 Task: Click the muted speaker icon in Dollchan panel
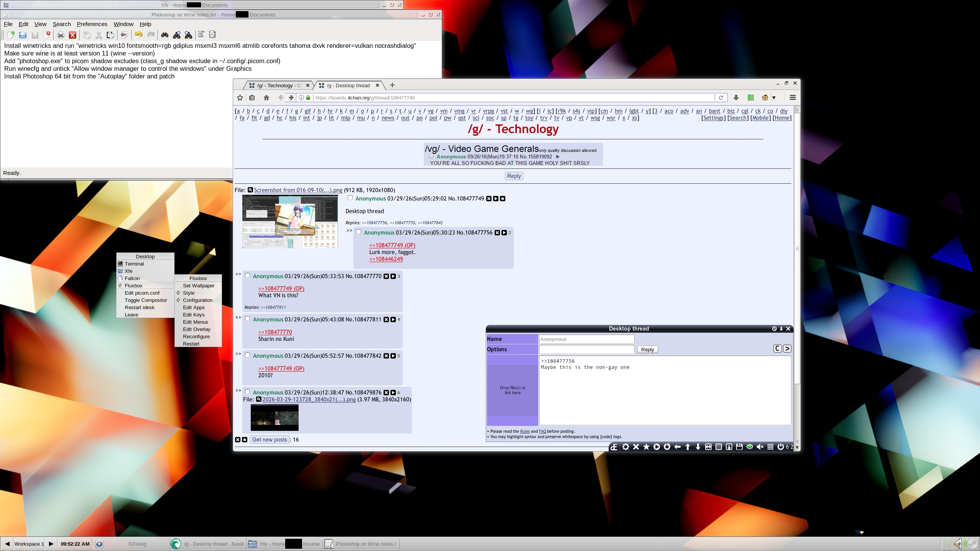[x=760, y=447]
